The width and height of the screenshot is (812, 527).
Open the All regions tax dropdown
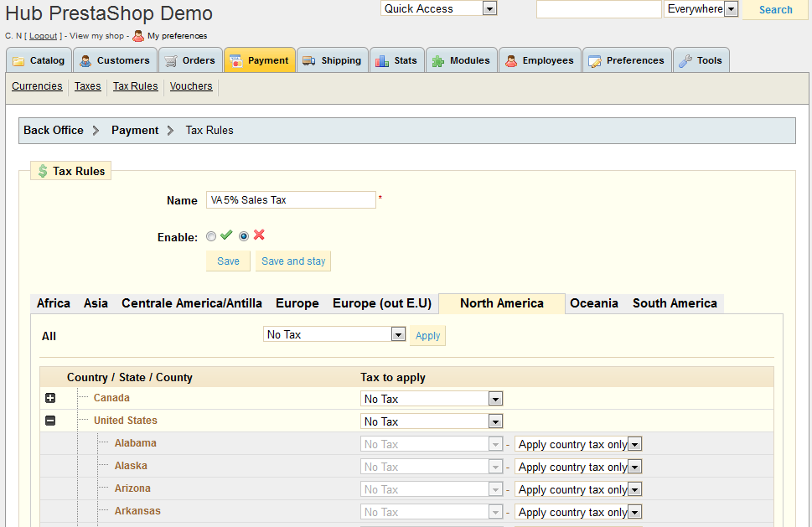tap(334, 335)
